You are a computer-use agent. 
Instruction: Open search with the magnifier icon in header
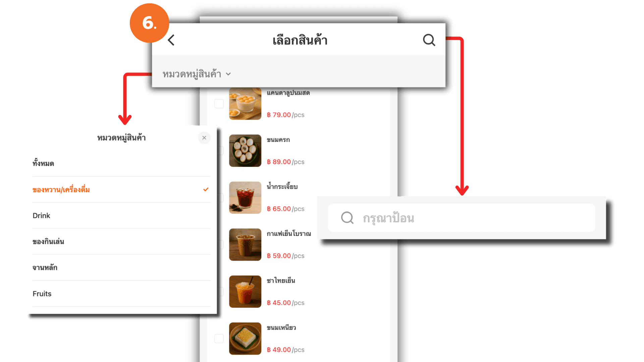(429, 40)
